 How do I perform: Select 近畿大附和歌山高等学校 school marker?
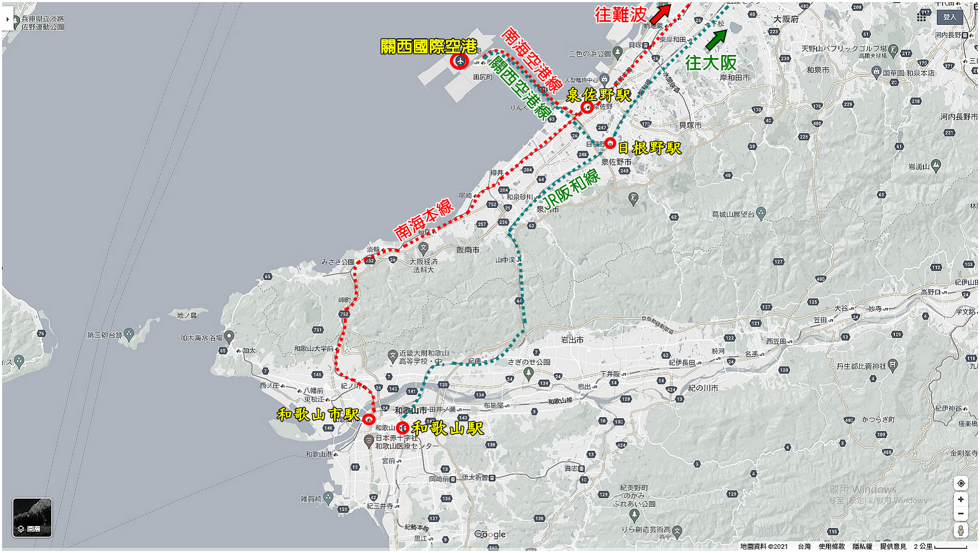393,356
